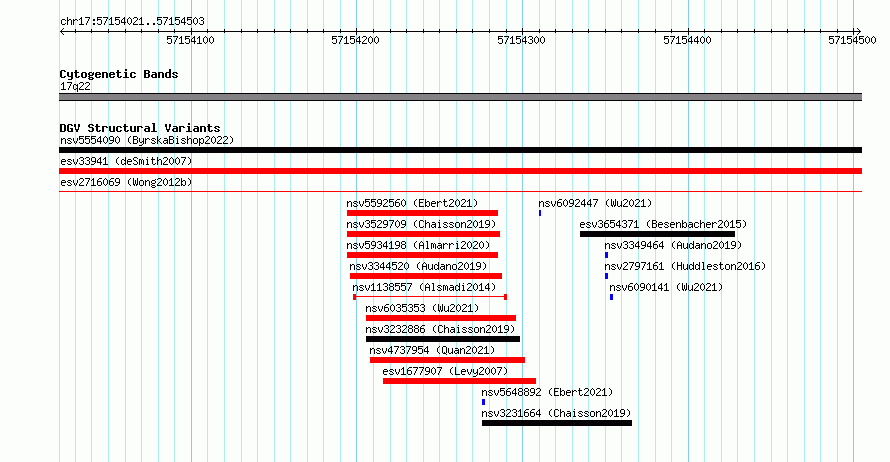
Task: Select red bar under esv1677907
Action: (459, 381)
